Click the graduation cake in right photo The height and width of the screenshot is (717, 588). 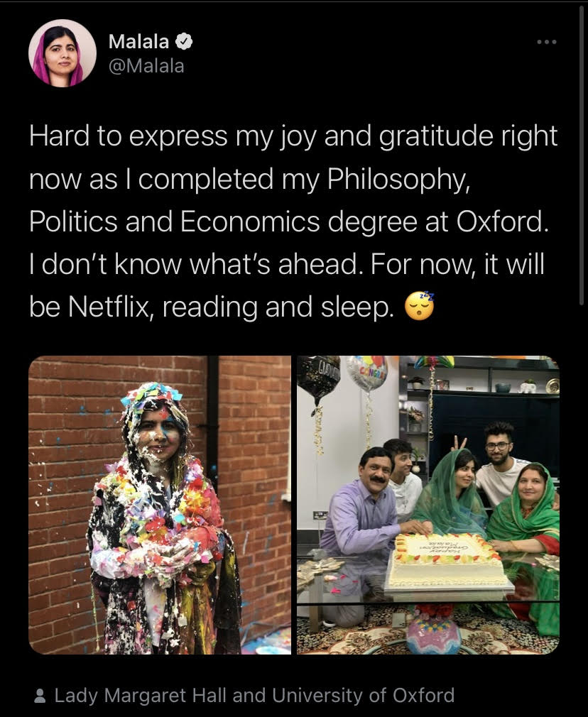pyautogui.click(x=446, y=561)
